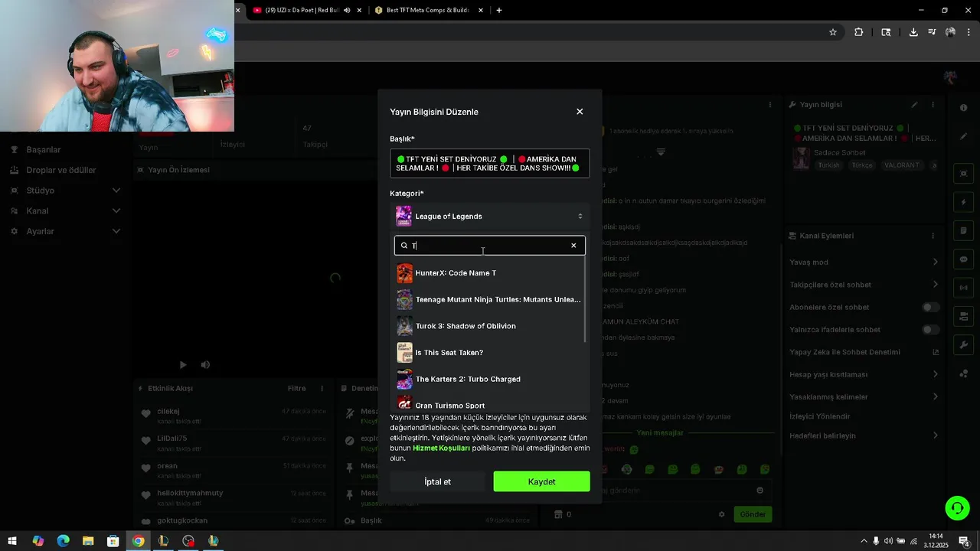Expand Hesap yaşı kısıtlaması option
The height and width of the screenshot is (551, 980).
[864, 375]
